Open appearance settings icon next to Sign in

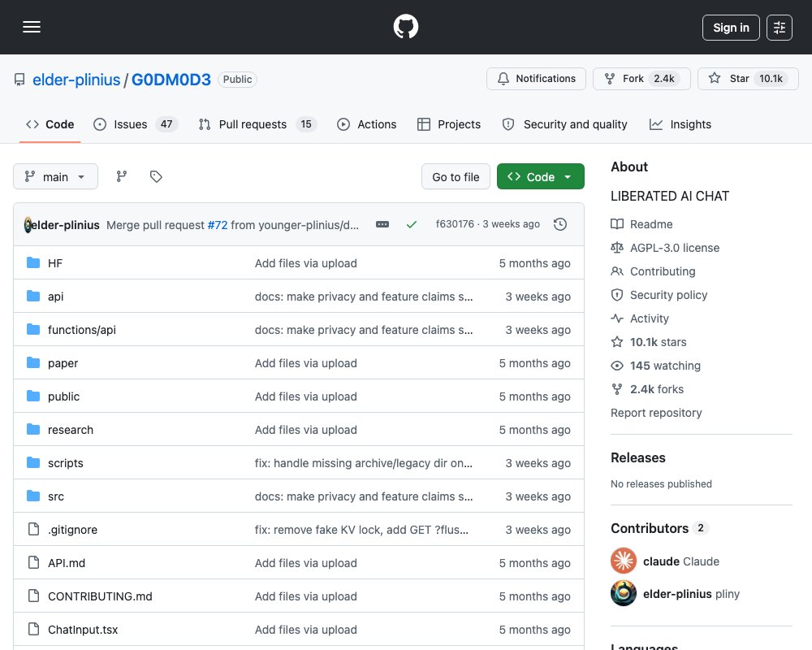point(779,28)
